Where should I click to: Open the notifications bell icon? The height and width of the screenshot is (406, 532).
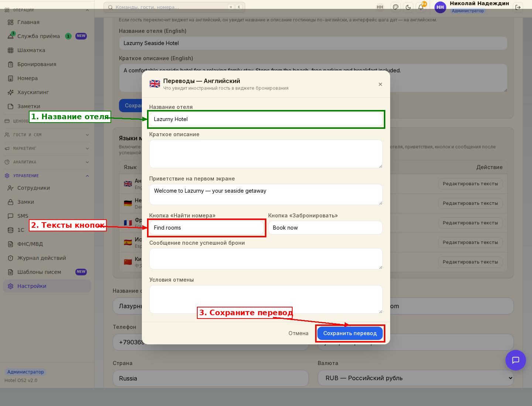coord(421,7)
